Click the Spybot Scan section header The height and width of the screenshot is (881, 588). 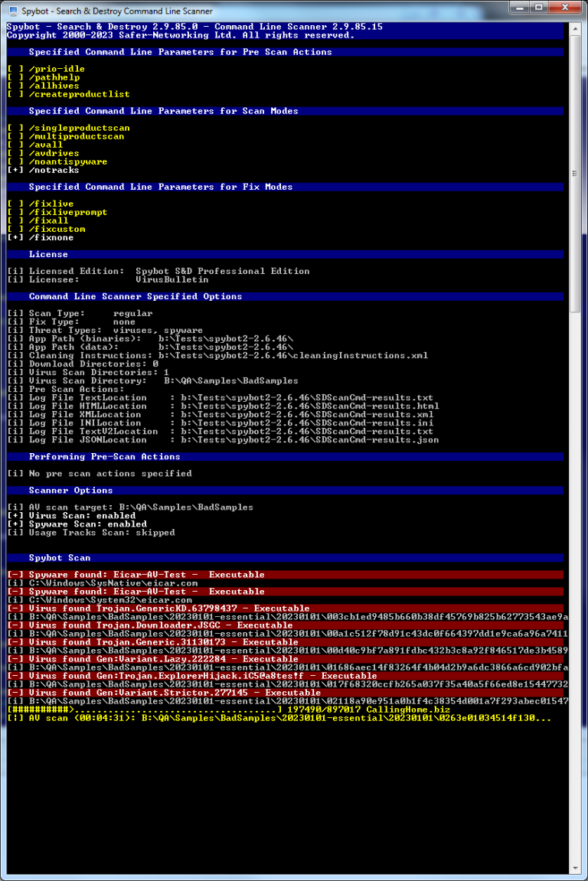pos(285,557)
